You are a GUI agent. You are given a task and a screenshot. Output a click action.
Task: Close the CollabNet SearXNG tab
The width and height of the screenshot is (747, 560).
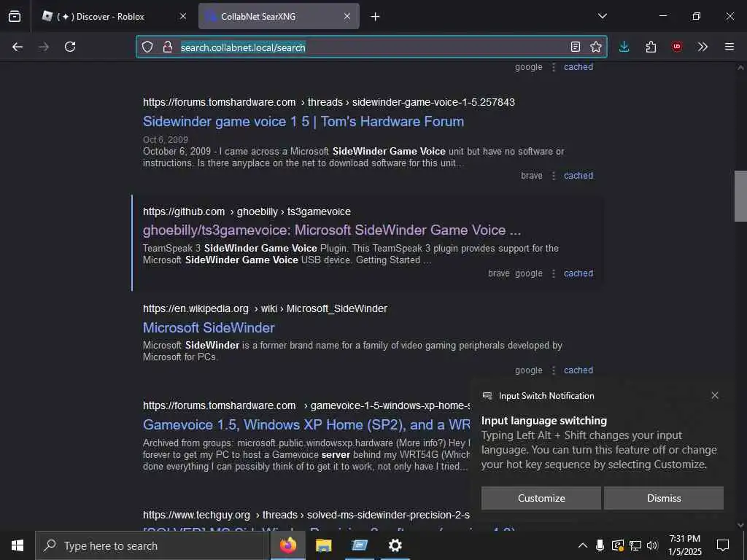pyautogui.click(x=347, y=16)
